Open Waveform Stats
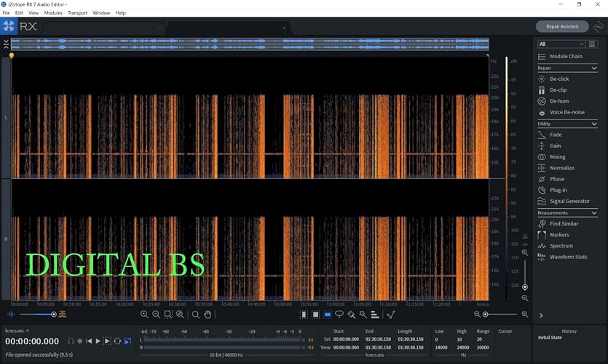608x364 pixels. [567, 257]
